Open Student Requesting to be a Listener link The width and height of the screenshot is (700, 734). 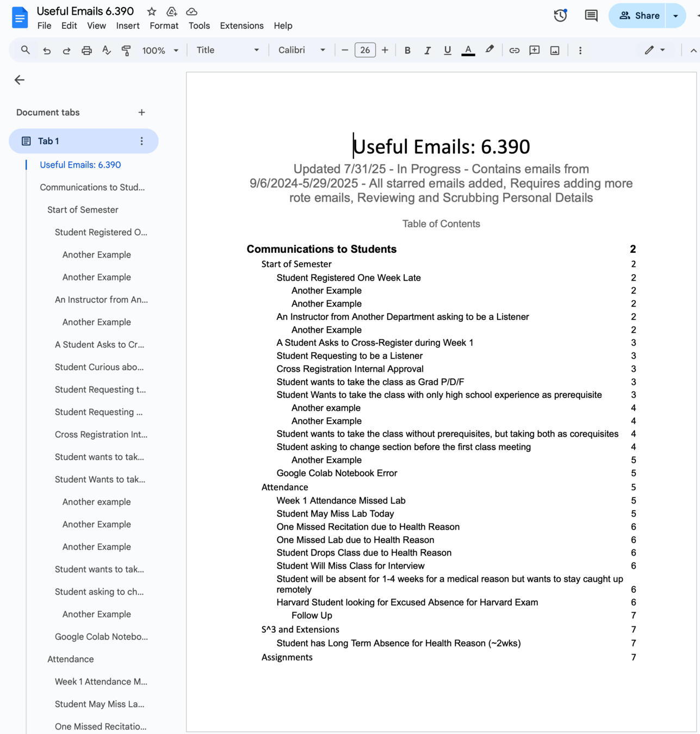coord(350,356)
